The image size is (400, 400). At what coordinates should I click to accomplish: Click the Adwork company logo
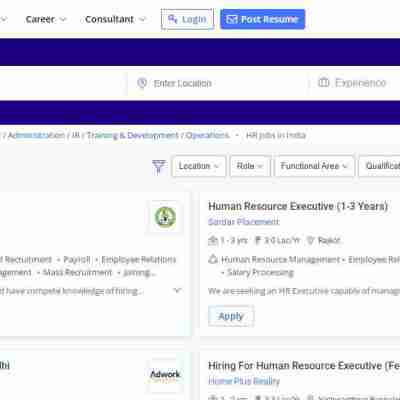pos(165,375)
